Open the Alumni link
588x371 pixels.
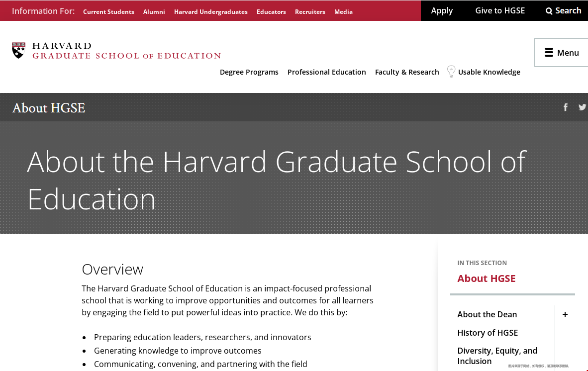(x=154, y=11)
